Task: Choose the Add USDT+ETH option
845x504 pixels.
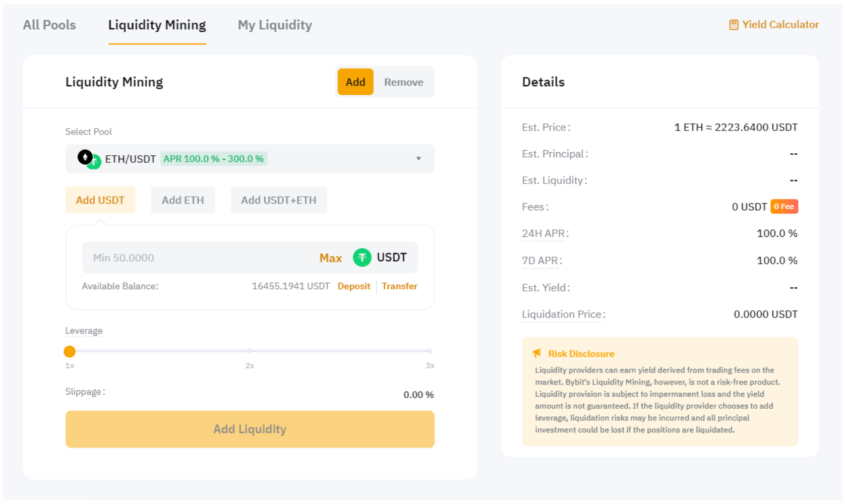Action: point(278,200)
